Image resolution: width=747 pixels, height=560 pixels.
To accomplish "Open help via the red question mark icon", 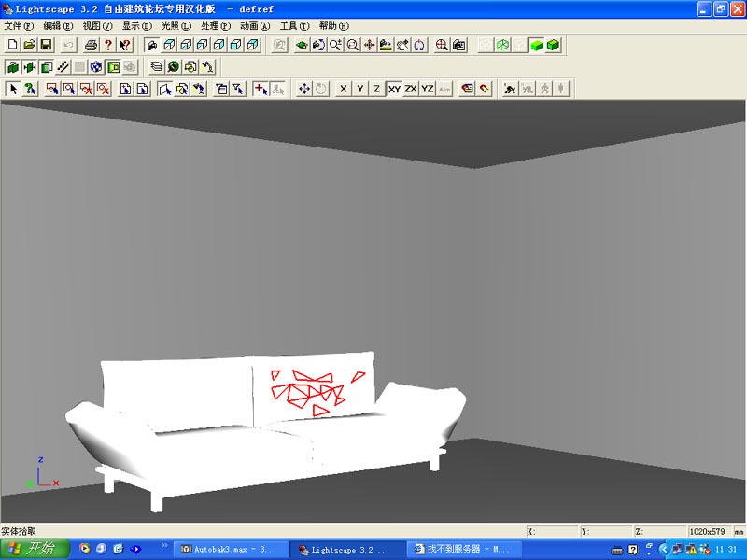I will tap(108, 45).
